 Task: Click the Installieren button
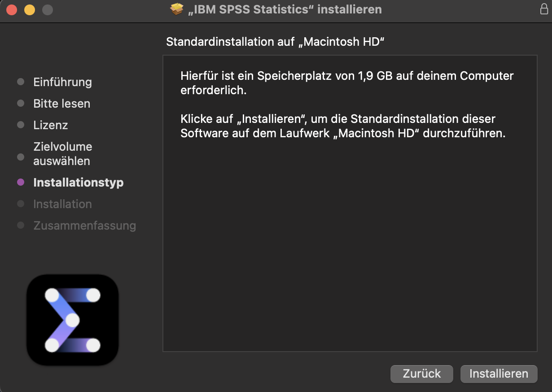(x=499, y=374)
